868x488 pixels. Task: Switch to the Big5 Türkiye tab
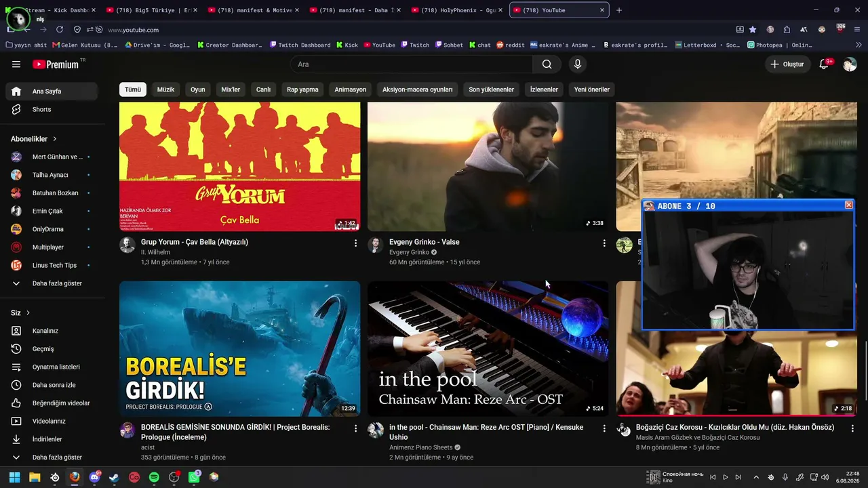152,10
